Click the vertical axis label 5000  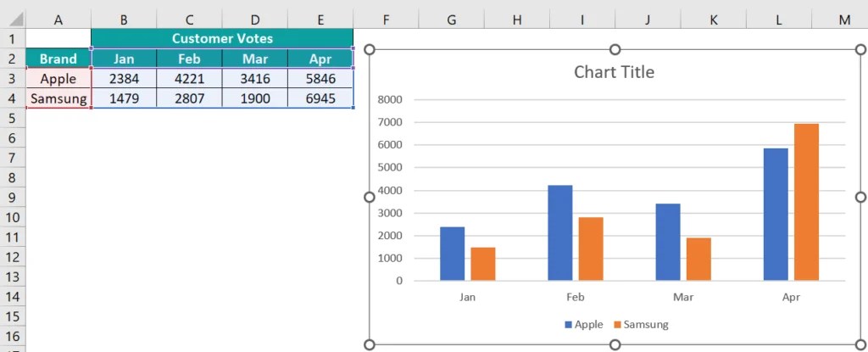390,167
